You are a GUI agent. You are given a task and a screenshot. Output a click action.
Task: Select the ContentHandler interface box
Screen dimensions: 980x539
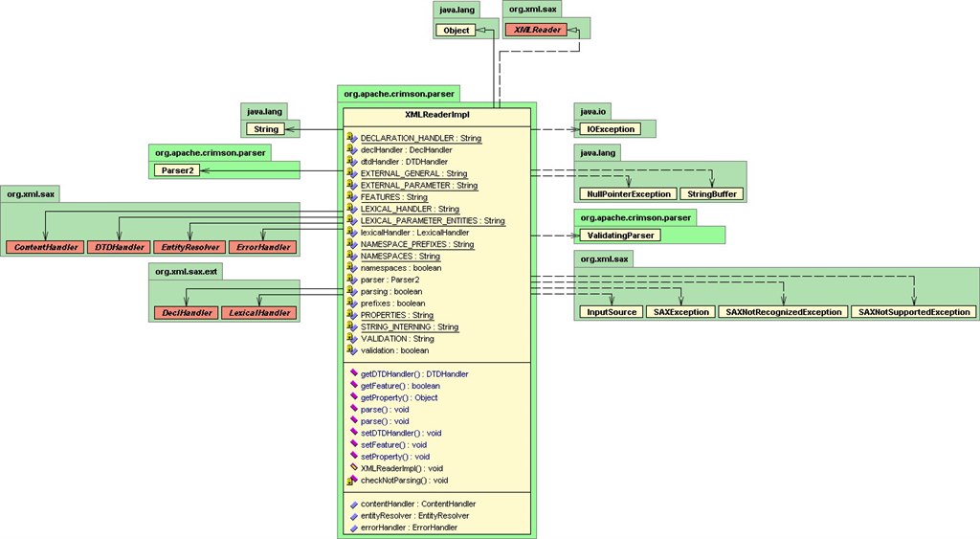(x=46, y=247)
